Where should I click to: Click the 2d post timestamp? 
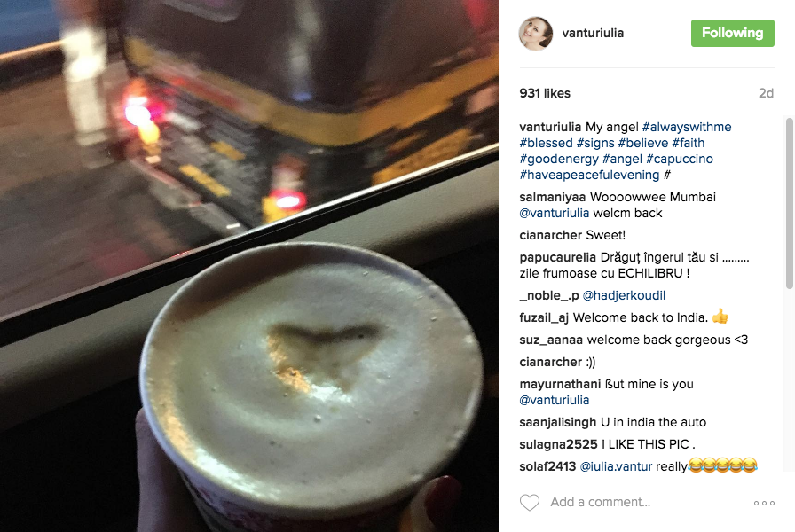pos(766,93)
